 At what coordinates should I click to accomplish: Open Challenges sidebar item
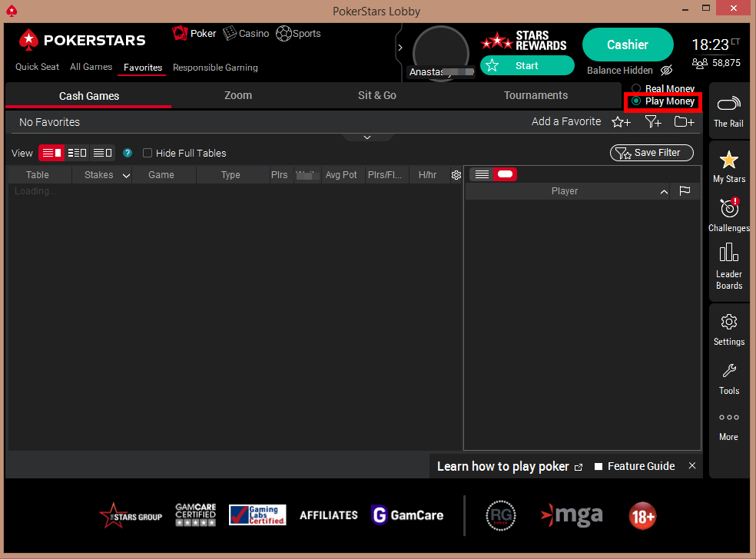tap(729, 216)
